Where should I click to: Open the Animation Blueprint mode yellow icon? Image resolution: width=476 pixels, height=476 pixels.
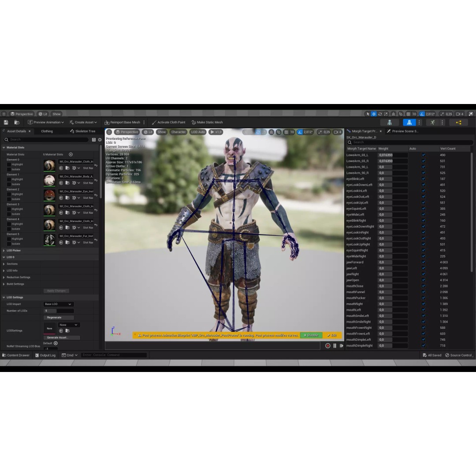458,123
